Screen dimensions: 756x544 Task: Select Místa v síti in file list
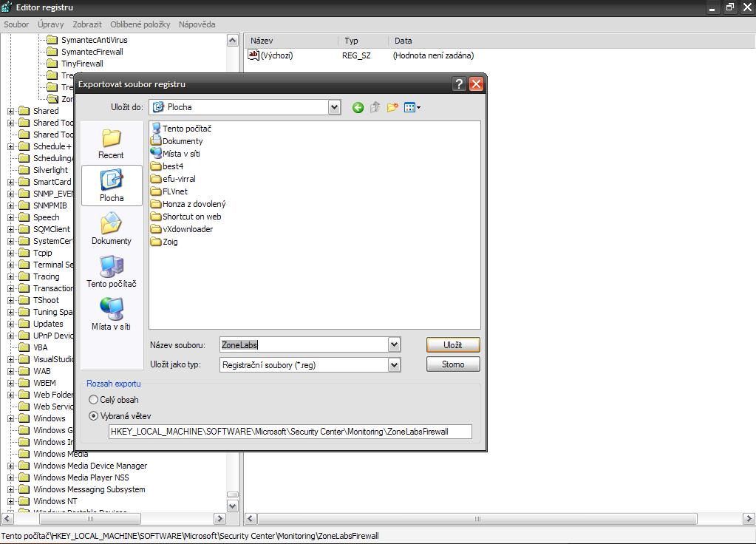[x=175, y=153]
